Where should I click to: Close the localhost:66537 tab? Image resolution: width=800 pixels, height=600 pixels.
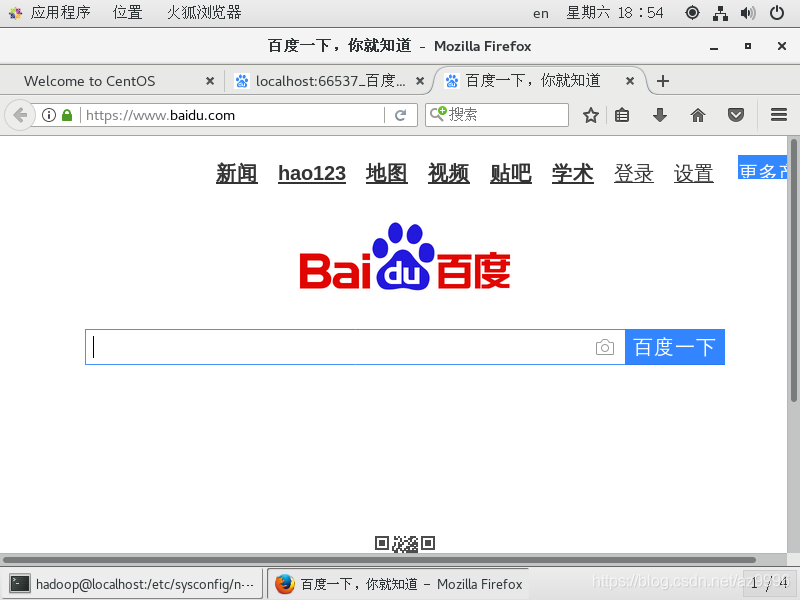coord(420,81)
